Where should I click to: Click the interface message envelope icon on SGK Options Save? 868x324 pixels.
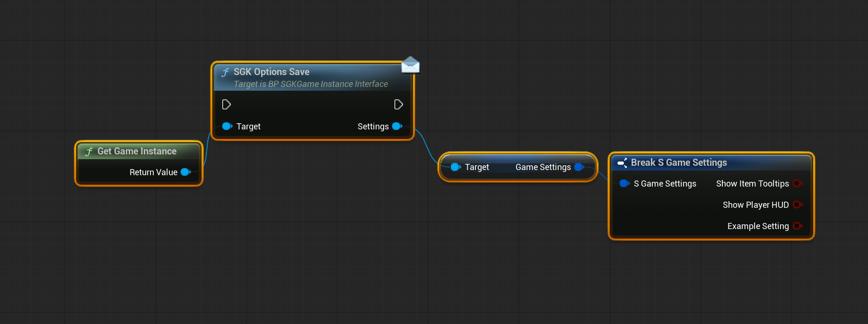click(x=411, y=65)
